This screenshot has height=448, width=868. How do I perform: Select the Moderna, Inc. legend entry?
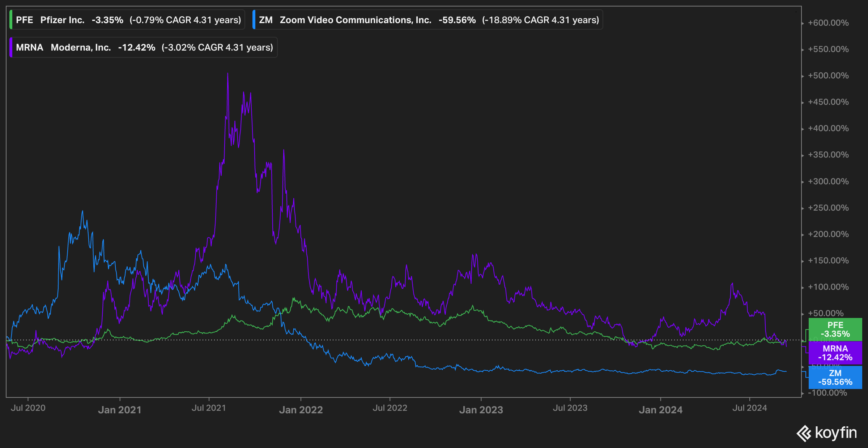coord(81,47)
